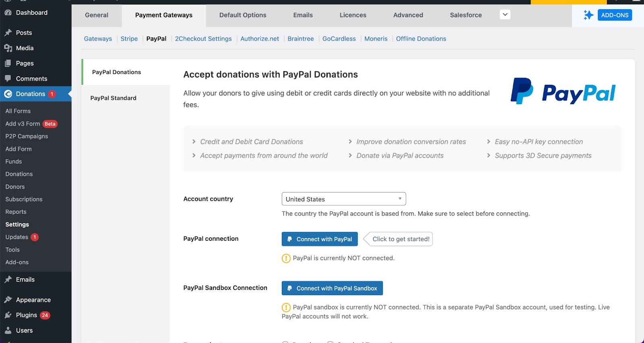Click the Pages document icon
The height and width of the screenshot is (343, 644).
pos(8,63)
